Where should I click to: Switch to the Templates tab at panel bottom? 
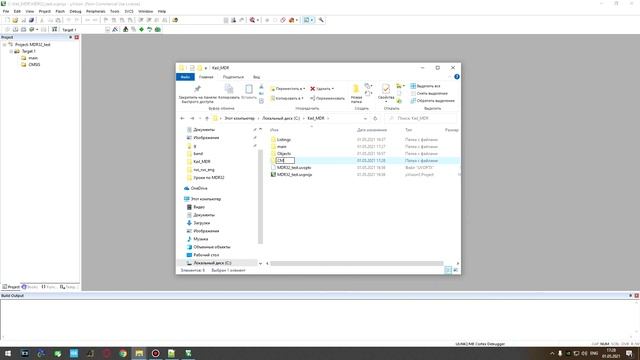pyautogui.click(x=68, y=287)
